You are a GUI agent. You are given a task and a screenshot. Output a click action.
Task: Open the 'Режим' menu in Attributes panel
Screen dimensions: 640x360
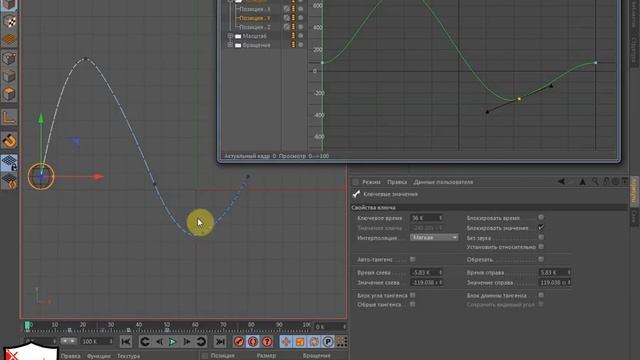371,182
